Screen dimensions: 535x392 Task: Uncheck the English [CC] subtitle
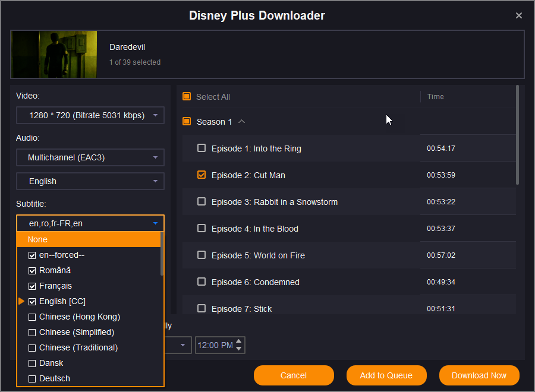tap(32, 302)
